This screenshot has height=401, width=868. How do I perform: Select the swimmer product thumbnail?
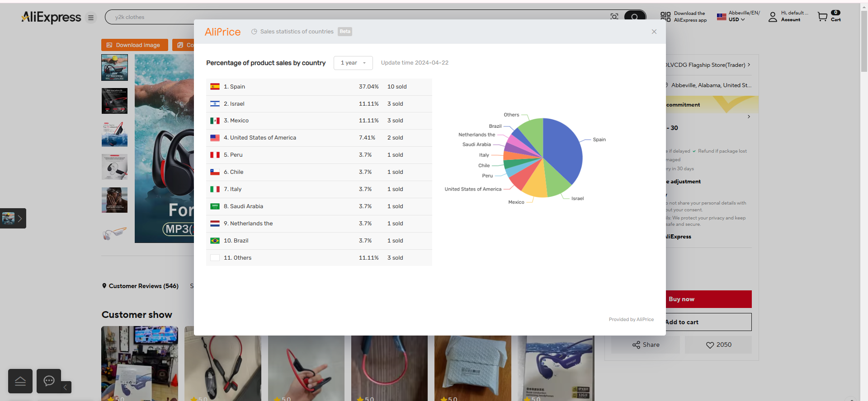(115, 68)
